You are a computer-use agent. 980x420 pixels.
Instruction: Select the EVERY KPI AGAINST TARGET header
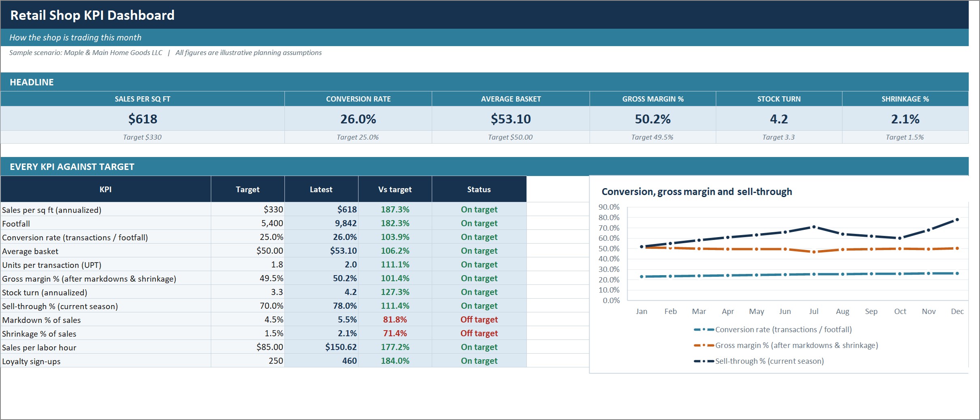(72, 167)
